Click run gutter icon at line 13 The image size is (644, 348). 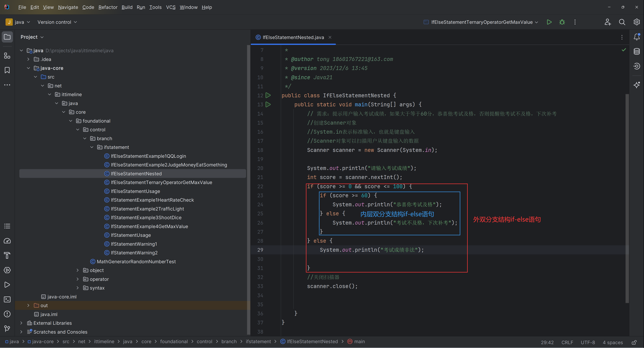[x=268, y=105]
